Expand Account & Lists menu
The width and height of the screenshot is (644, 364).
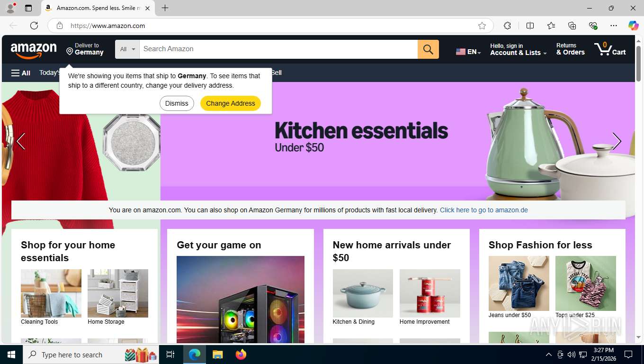click(x=518, y=49)
